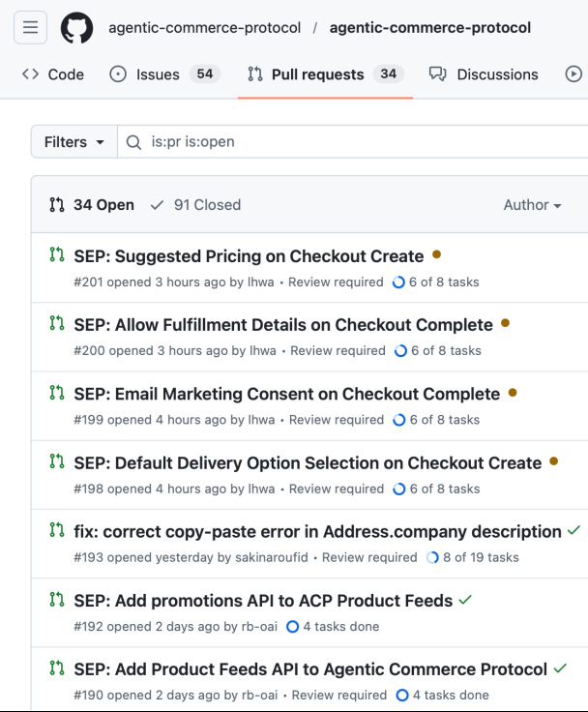Screen dimensions: 588x712
Task: Click the PR icon of Allow Fulfillment Details row
Action: [x=57, y=323]
